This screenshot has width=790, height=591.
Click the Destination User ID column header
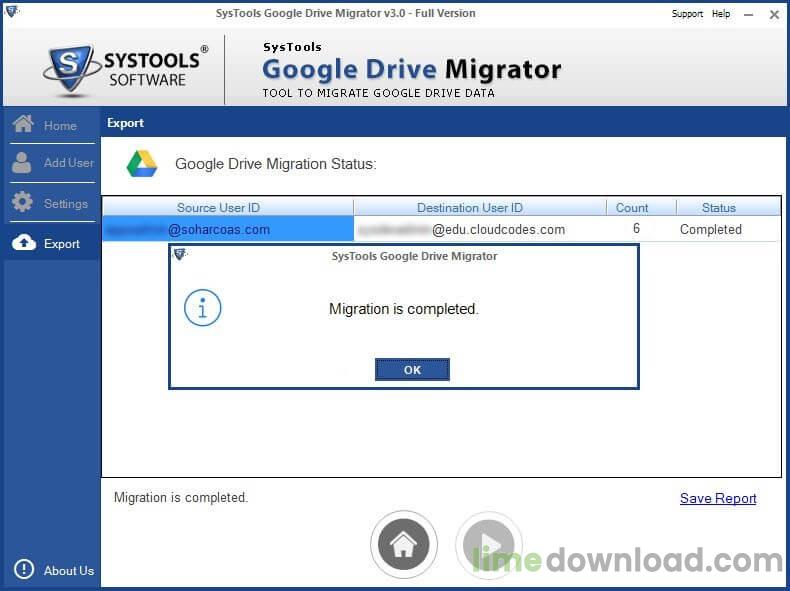[469, 208]
